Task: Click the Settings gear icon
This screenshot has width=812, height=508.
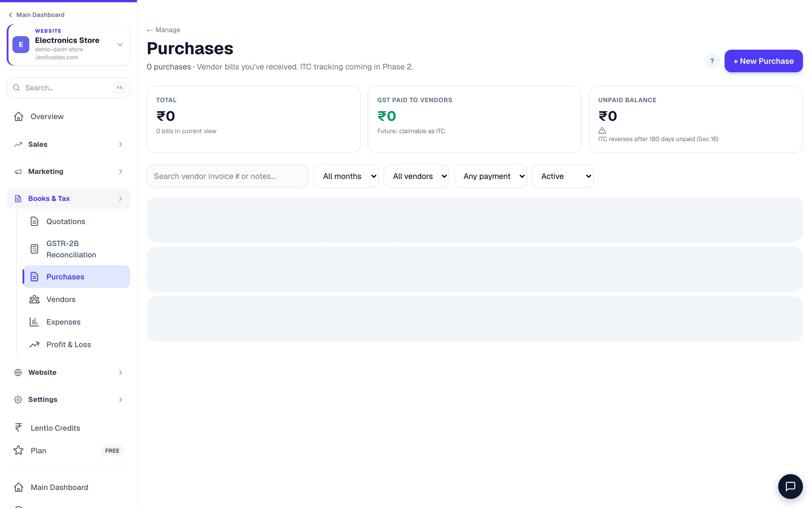Action: click(18, 399)
